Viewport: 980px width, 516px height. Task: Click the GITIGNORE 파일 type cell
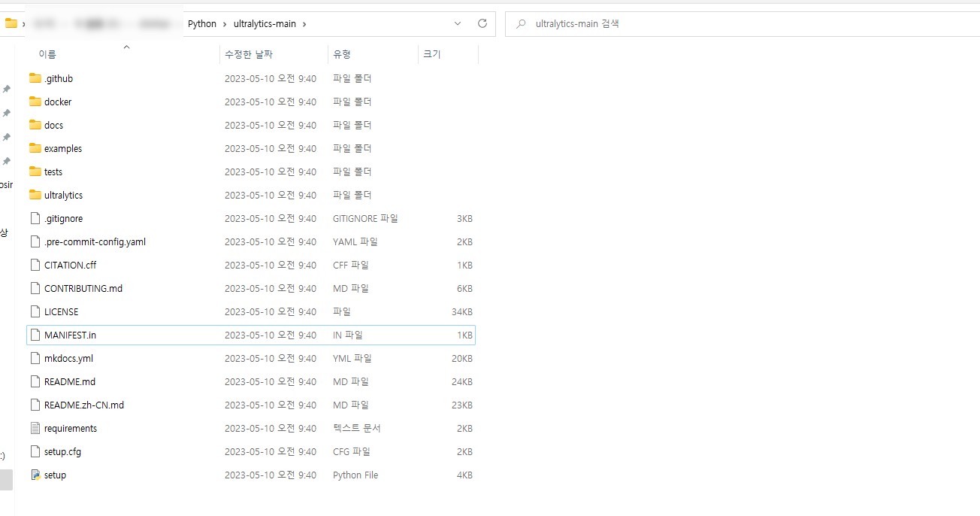click(365, 218)
